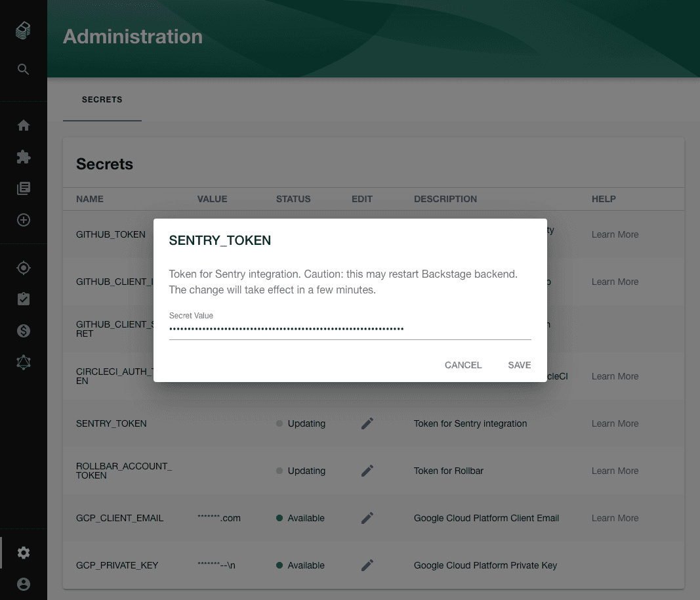Click the DESCRIPTION column header
The width and height of the screenshot is (700, 600).
pos(445,200)
